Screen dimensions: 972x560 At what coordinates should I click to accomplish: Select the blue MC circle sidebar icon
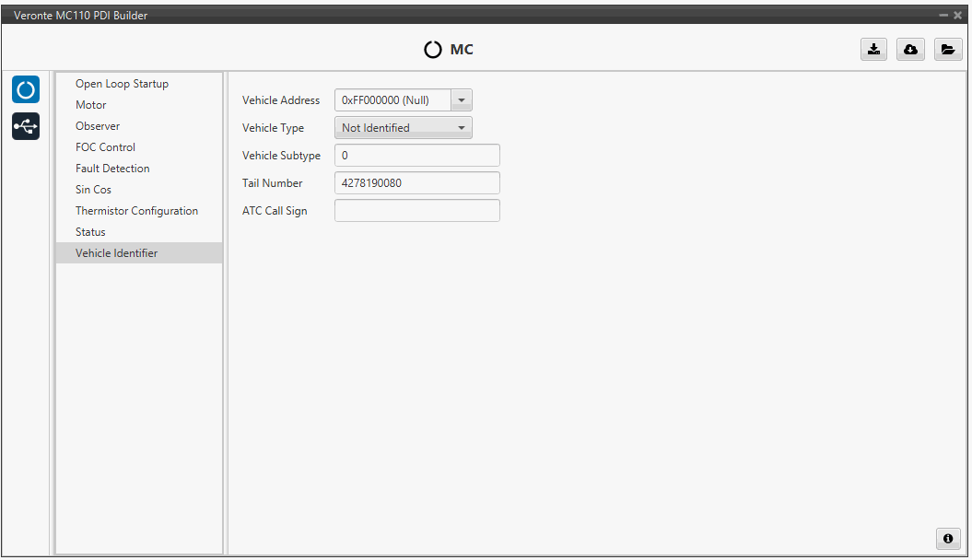click(x=26, y=89)
